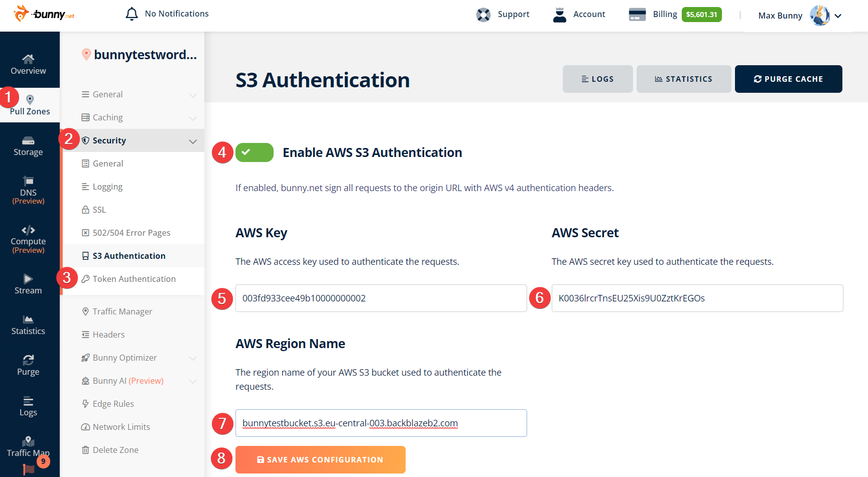The height and width of the screenshot is (477, 868).
Task: Click the Account person icon
Action: point(560,15)
